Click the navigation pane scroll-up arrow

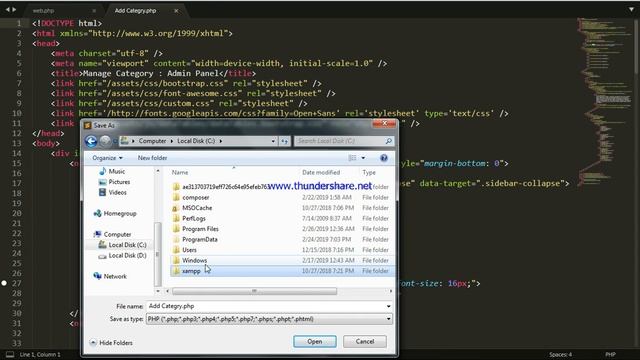click(158, 171)
